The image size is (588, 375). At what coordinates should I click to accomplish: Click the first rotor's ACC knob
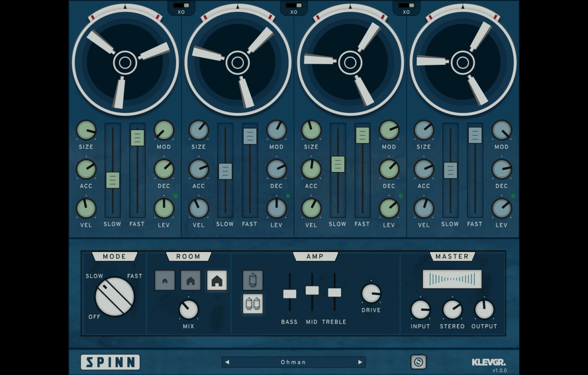point(86,169)
